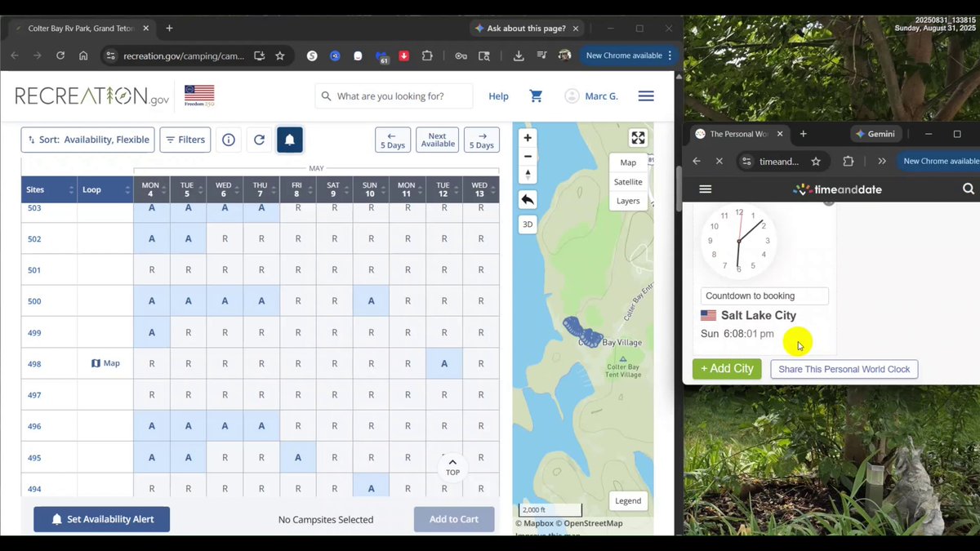Select site 500 available Sunday 10
The image size is (980, 551).
point(371,300)
